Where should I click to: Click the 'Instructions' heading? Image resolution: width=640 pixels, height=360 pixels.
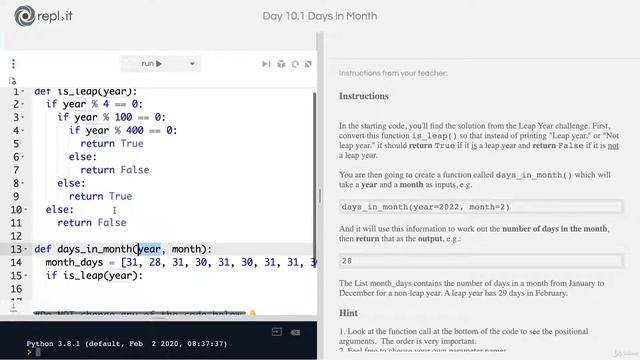(364, 96)
